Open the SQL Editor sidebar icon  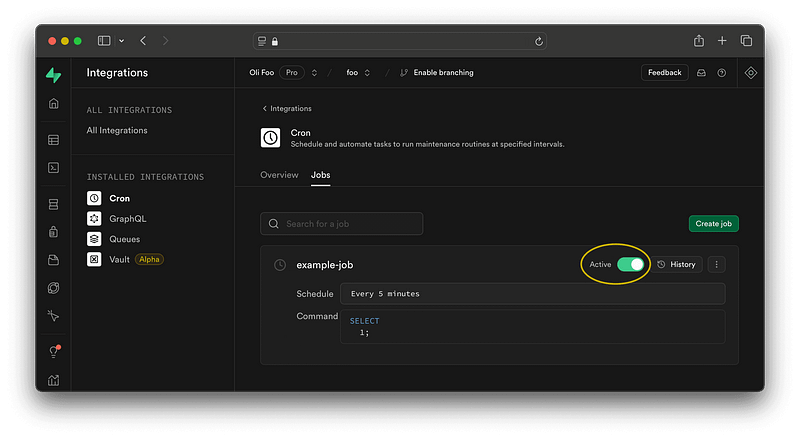tap(54, 168)
